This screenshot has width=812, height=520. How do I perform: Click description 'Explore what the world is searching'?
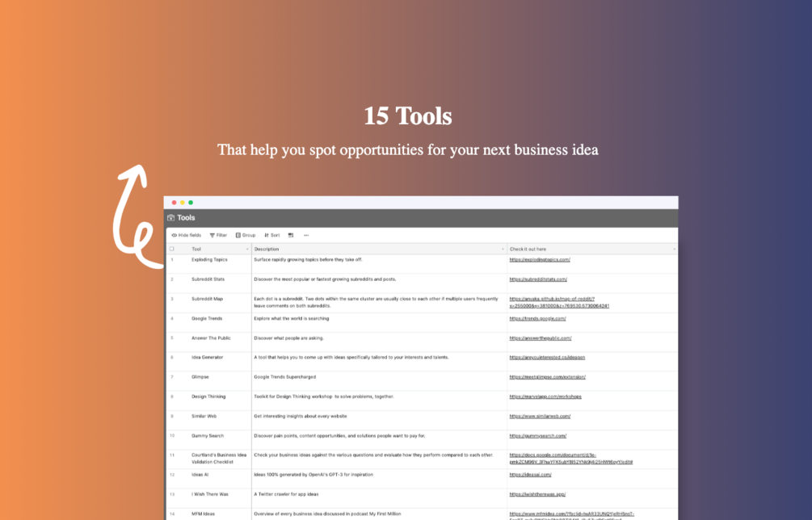[x=291, y=319]
